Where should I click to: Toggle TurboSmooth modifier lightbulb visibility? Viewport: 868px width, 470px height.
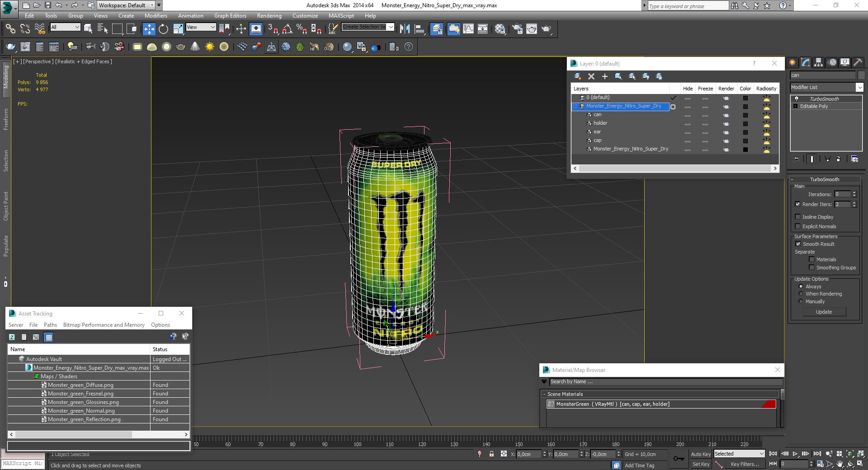(x=797, y=99)
